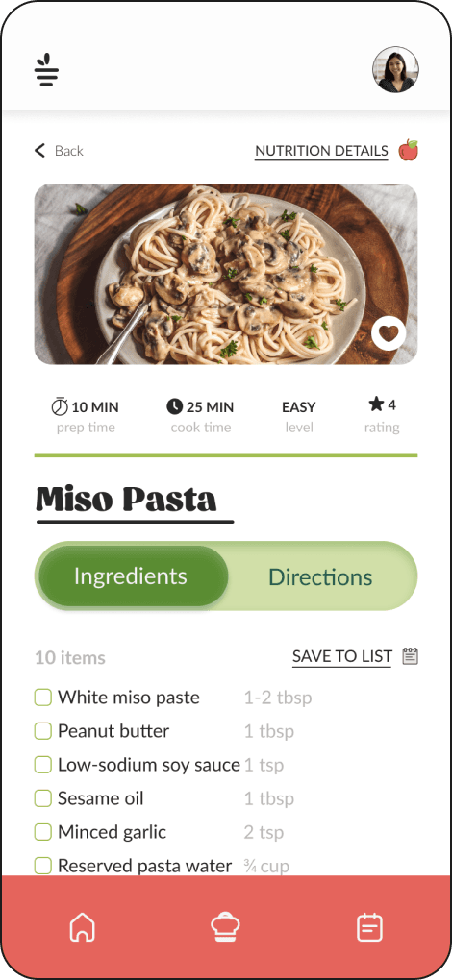Open the hamburger menu with leaf logo
452x980 pixels.
pos(46,70)
